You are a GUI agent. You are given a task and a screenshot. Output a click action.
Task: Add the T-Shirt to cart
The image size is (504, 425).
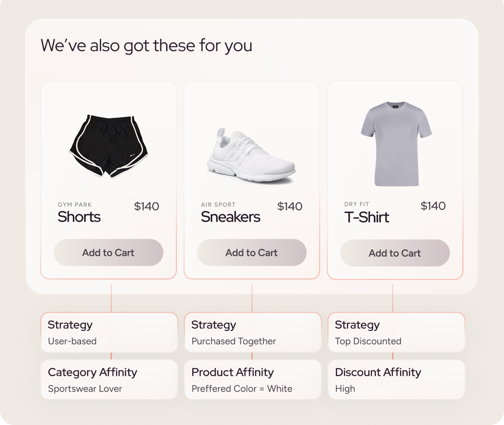pos(395,253)
